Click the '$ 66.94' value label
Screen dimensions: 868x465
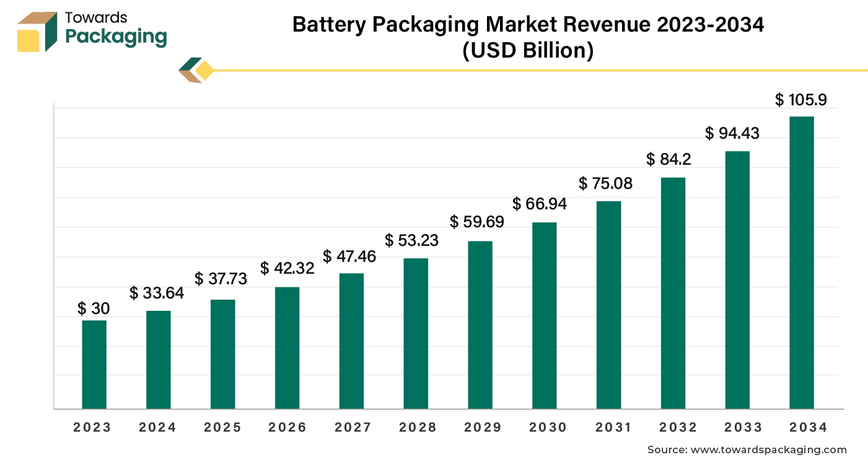(540, 204)
